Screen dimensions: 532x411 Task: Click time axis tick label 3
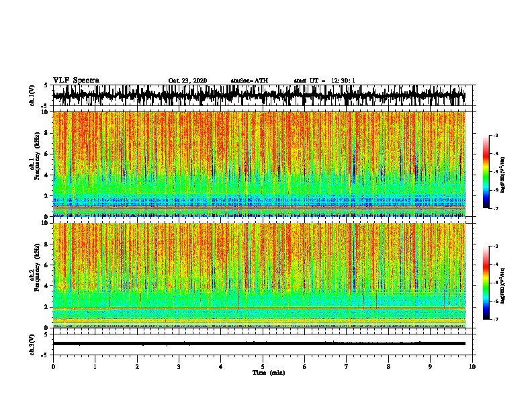(179, 367)
